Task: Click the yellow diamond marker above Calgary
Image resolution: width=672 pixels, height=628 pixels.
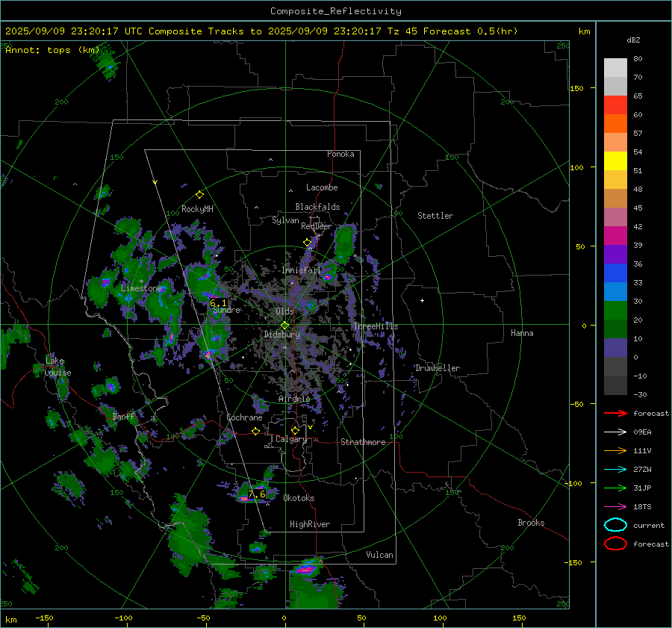Action: 295,430
